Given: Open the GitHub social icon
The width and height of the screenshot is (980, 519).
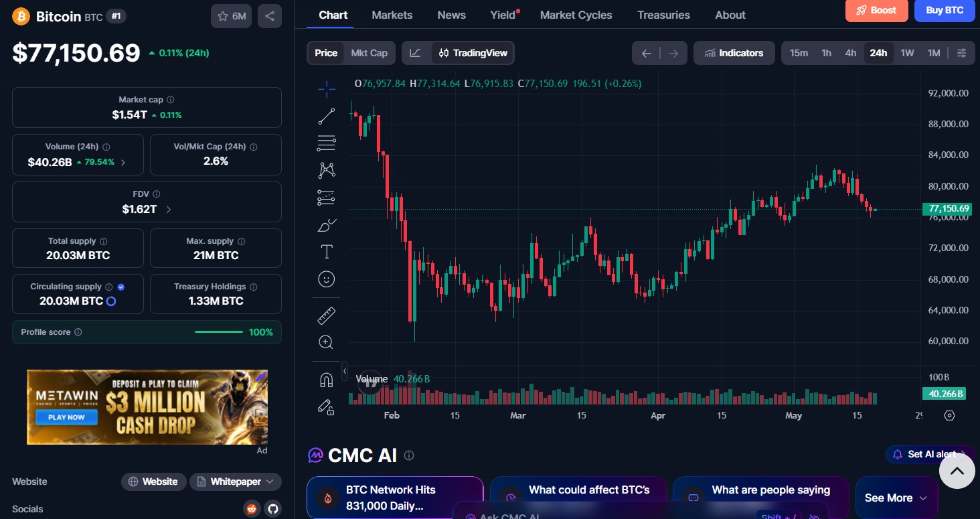Looking at the screenshot, I should (x=272, y=509).
